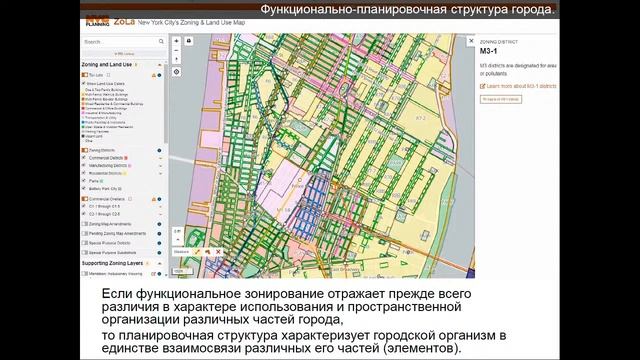
Task: Expand C2-1 through C2-5 options arrow
Action: click(160, 214)
